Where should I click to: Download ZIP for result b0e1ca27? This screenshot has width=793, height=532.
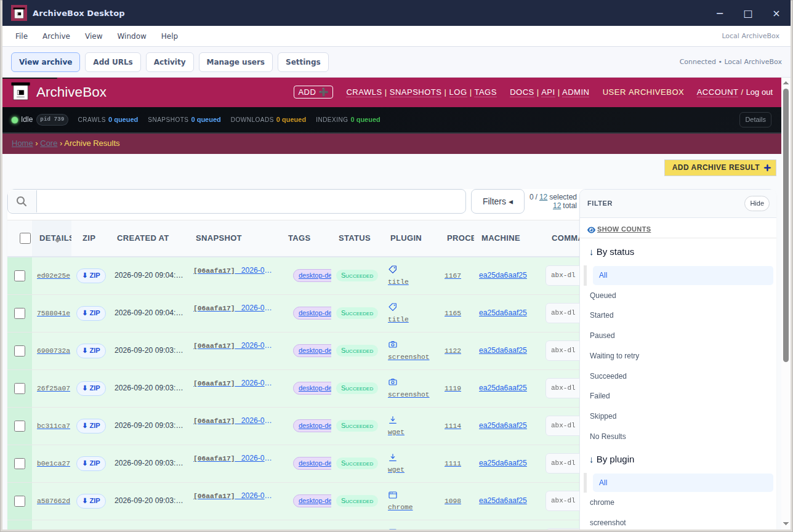pyautogui.click(x=91, y=463)
